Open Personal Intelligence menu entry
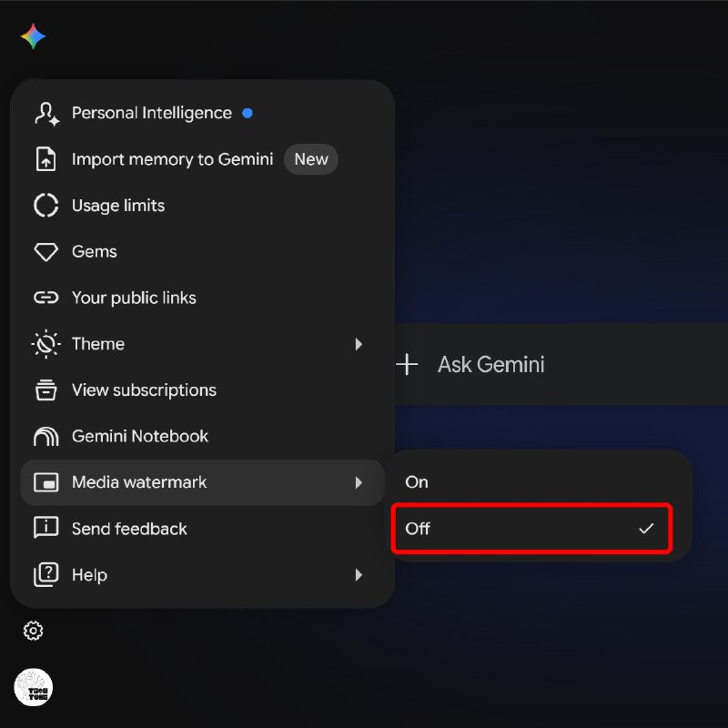Image resolution: width=728 pixels, height=728 pixels. 202,113
